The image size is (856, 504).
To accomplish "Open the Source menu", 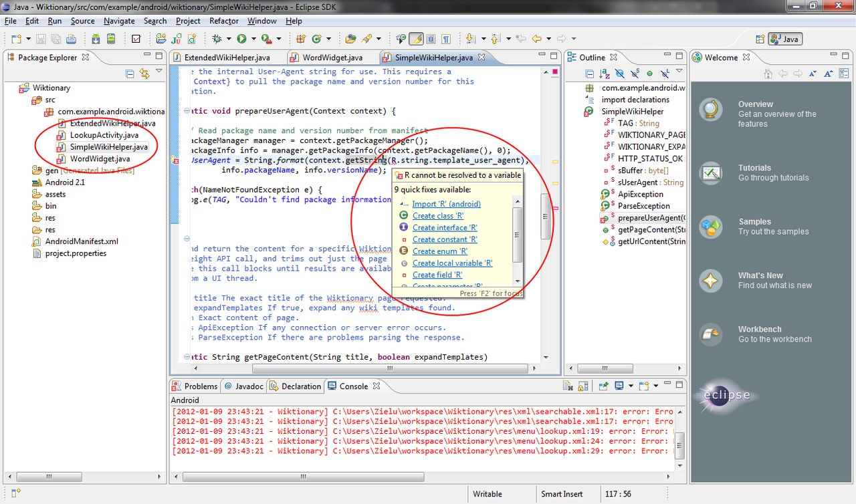I will [x=83, y=21].
